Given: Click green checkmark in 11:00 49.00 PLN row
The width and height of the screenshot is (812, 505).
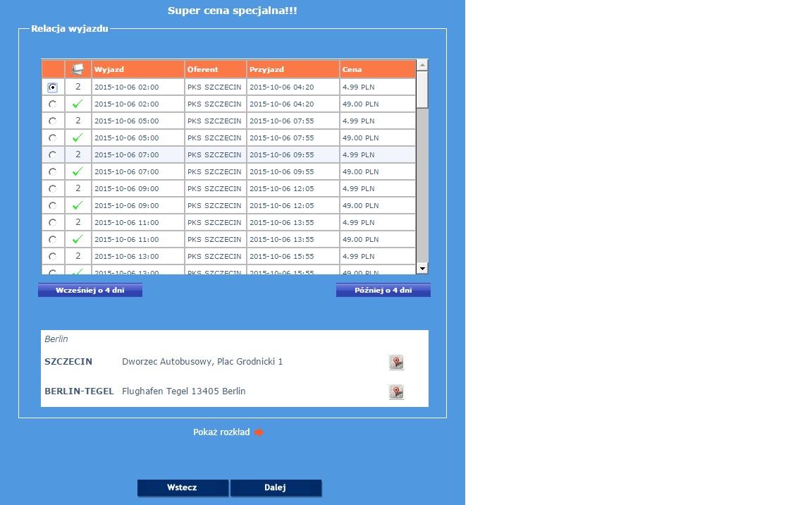Looking at the screenshot, I should point(78,239).
